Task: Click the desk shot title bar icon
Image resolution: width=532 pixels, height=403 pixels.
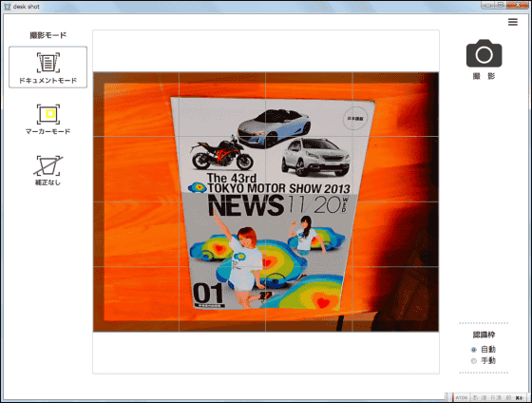Action: [7, 7]
